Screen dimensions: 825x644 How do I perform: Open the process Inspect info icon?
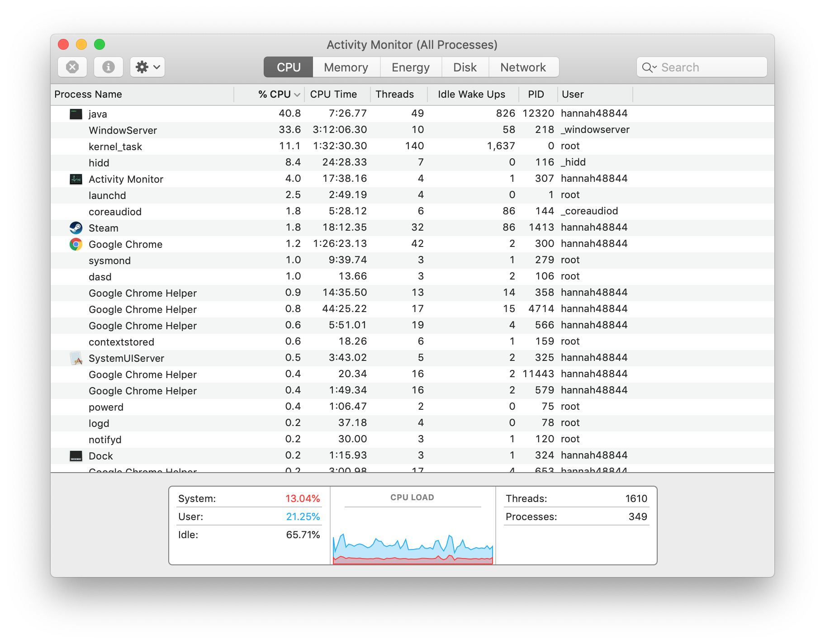[108, 67]
